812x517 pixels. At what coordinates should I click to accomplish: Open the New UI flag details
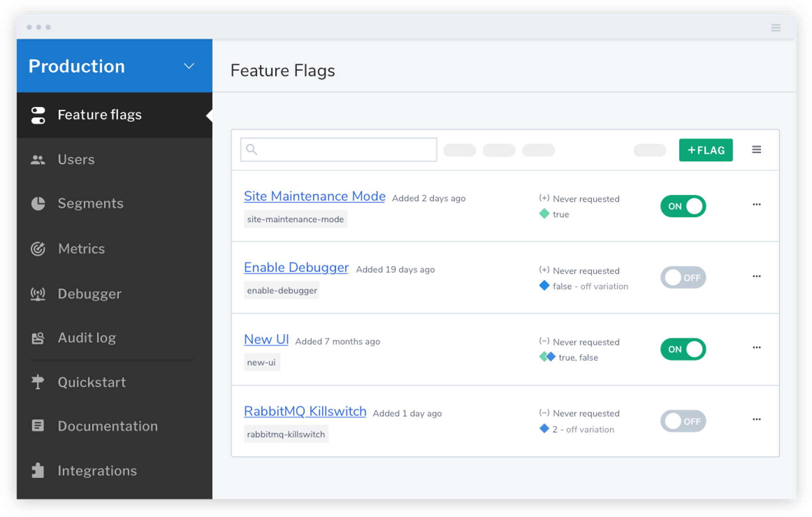coord(266,339)
